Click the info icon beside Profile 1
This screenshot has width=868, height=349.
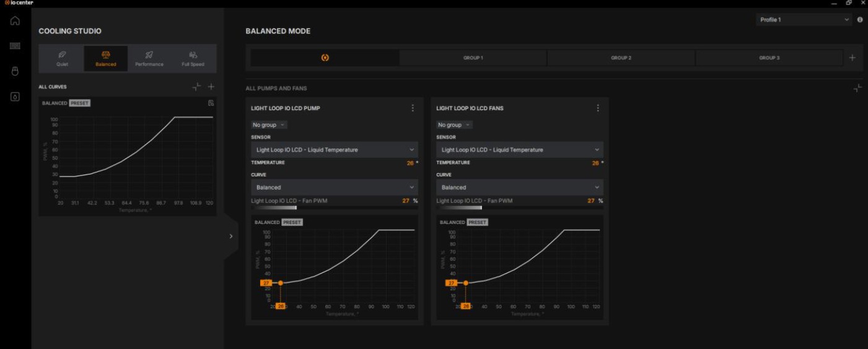[860, 20]
